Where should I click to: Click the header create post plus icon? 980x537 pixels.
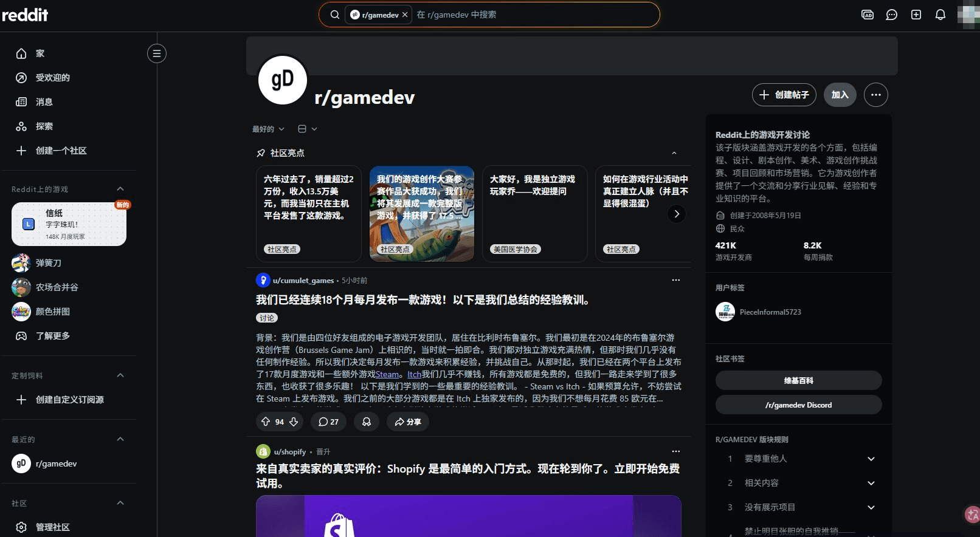click(x=916, y=15)
